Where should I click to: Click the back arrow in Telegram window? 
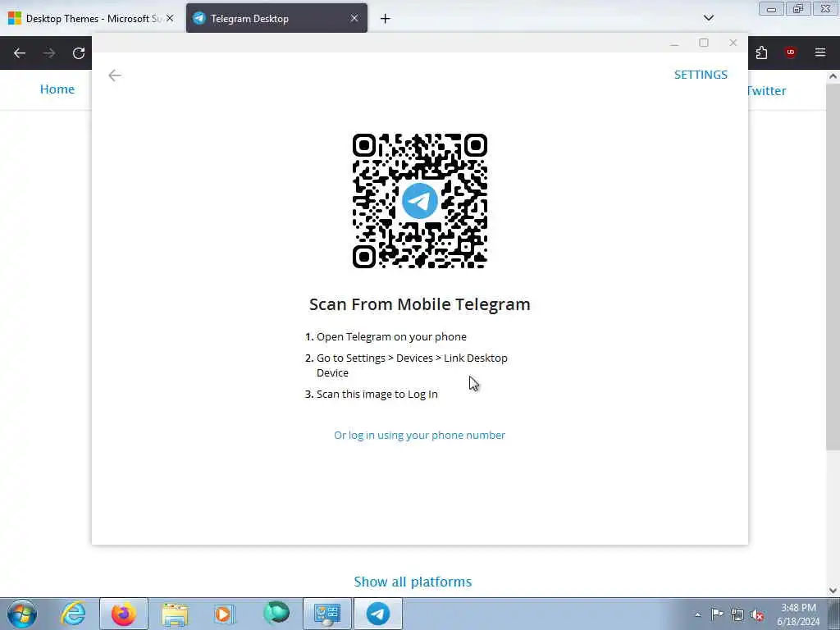(x=115, y=75)
